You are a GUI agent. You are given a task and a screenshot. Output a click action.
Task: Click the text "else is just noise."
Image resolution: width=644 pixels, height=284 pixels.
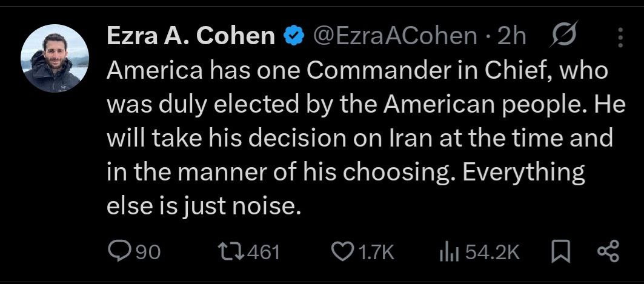pyautogui.click(x=204, y=207)
